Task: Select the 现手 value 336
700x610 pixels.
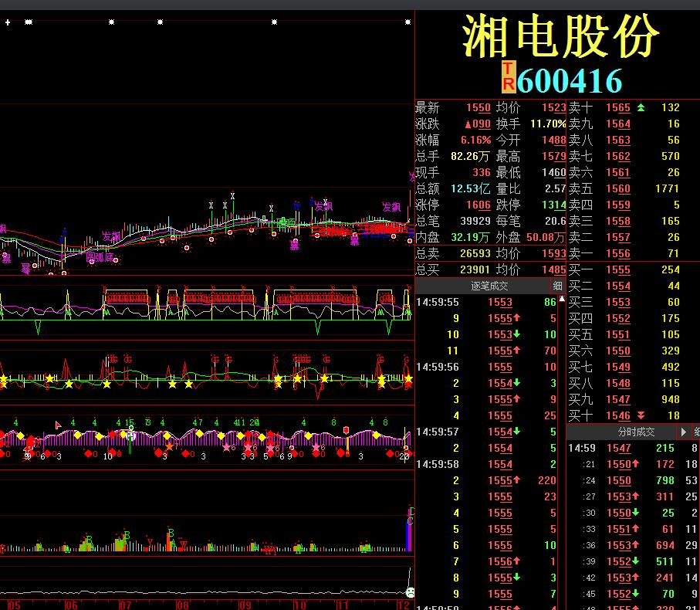Action: tap(482, 172)
